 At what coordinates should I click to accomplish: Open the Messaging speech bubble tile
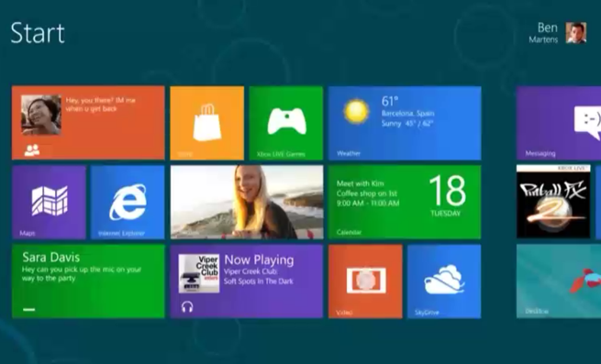pos(559,123)
